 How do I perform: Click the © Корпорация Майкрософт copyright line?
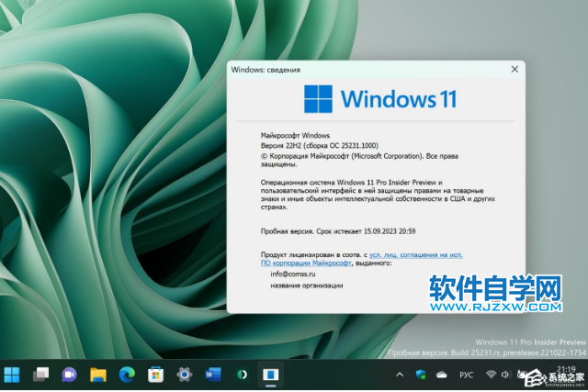359,160
